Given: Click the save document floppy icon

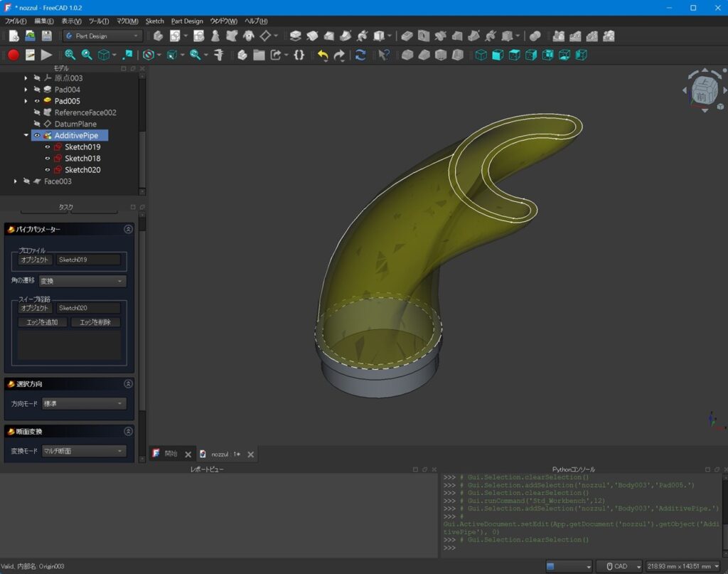Looking at the screenshot, I should (x=47, y=36).
